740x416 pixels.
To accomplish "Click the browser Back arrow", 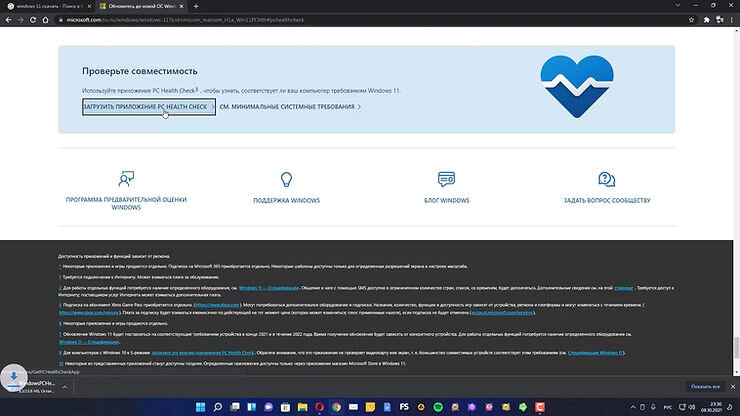I will pos(8,20).
